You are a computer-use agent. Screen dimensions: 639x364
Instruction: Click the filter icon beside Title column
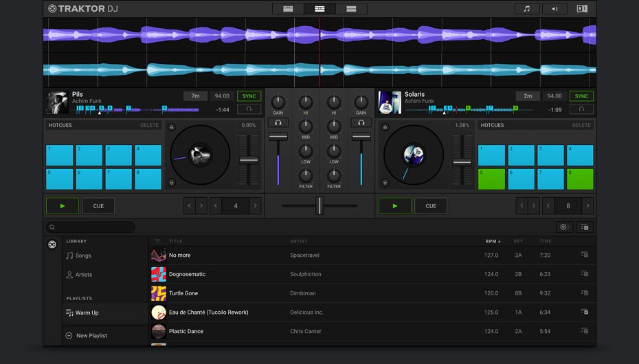point(157,242)
